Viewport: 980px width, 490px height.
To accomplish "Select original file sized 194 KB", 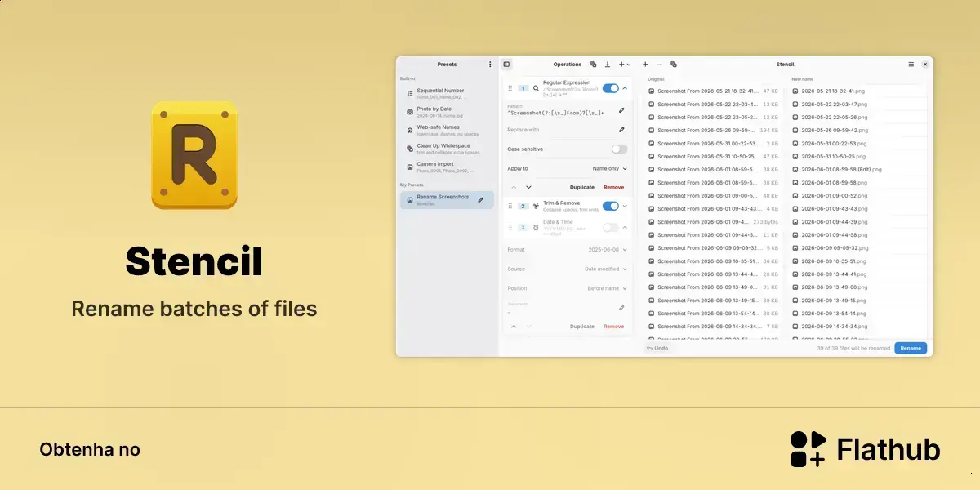I will click(x=713, y=130).
